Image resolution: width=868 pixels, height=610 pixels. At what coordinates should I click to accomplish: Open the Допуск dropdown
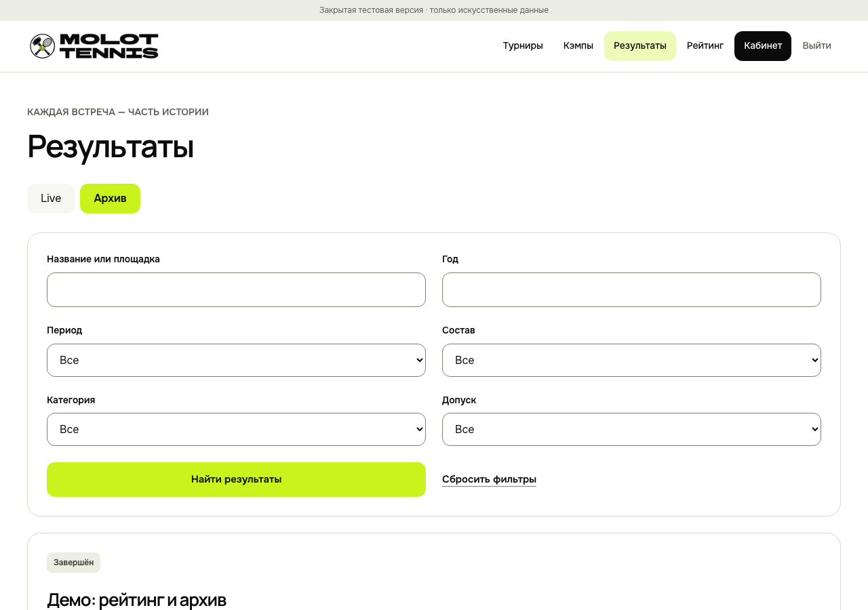tap(631, 430)
